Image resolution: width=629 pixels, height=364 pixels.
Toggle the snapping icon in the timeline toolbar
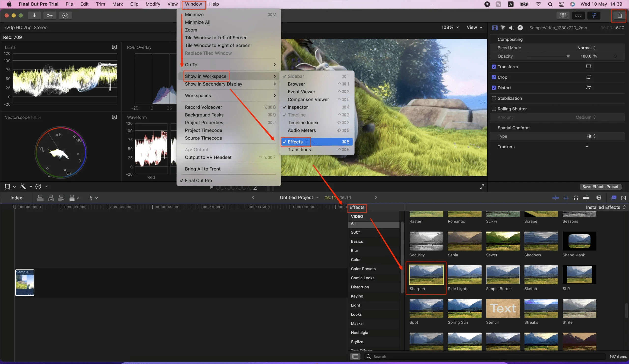586,197
